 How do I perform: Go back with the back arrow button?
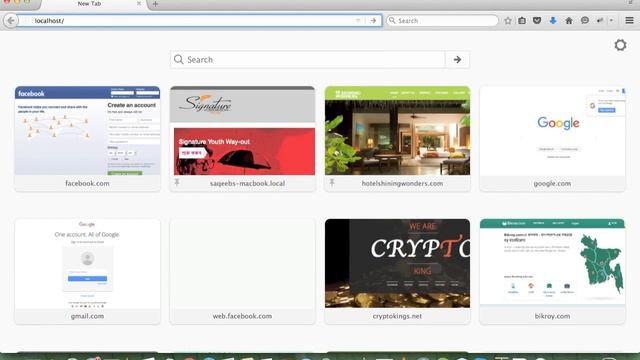coord(11,20)
